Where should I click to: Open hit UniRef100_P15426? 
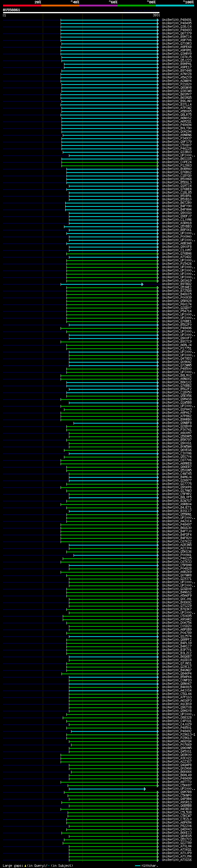pos(176,264)
